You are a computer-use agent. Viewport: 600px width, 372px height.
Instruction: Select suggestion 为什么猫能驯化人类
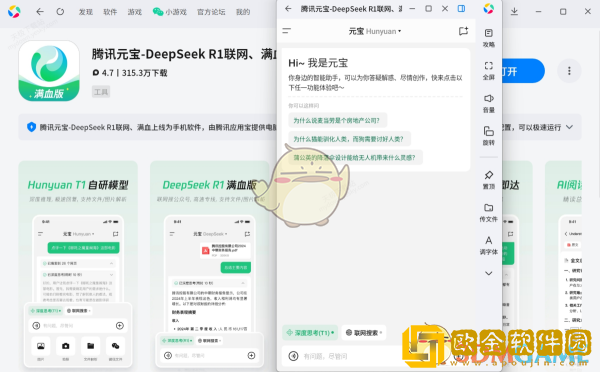point(349,139)
